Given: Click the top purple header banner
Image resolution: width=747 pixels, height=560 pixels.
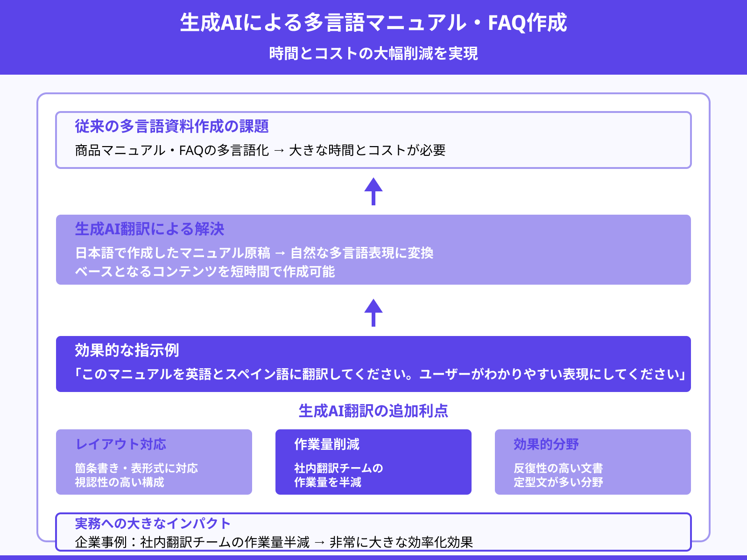Looking at the screenshot, I should [x=373, y=37].
